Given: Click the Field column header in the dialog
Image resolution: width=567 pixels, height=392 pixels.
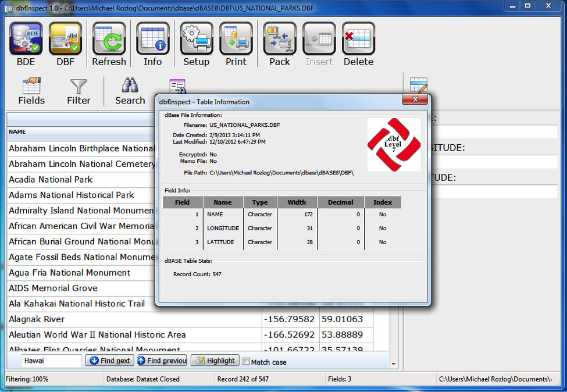Looking at the screenshot, I should pyautogui.click(x=183, y=202).
